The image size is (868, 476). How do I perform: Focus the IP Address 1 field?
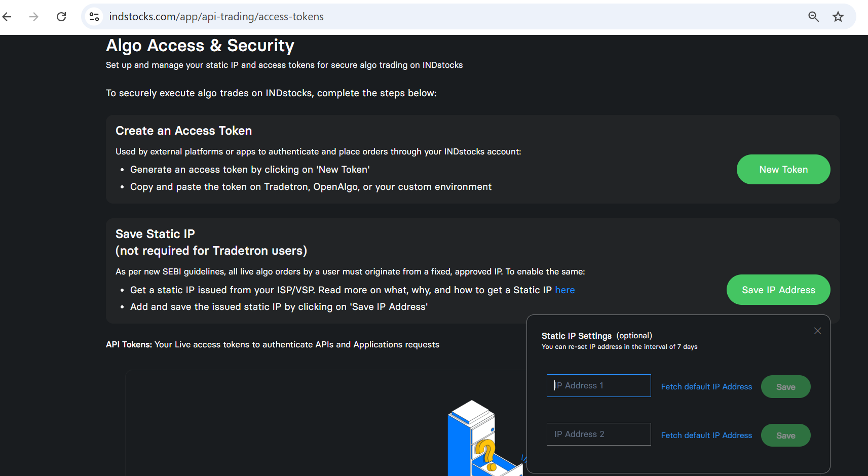click(x=599, y=386)
